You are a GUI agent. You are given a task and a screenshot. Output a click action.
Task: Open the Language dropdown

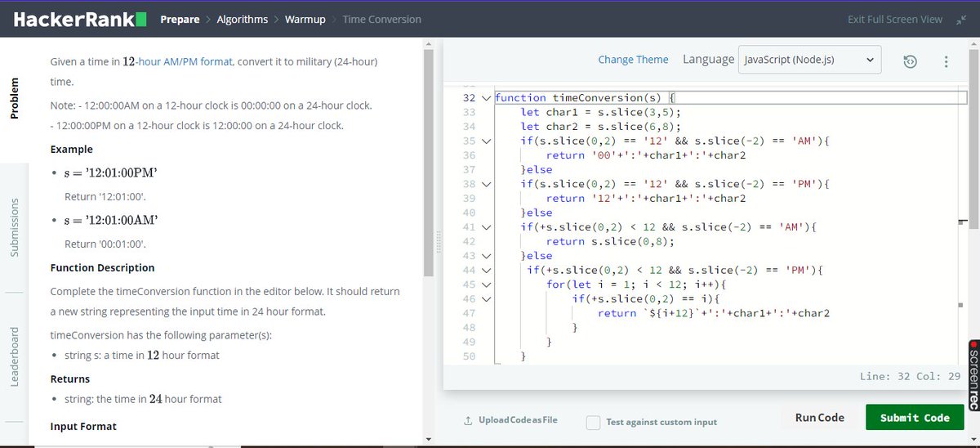click(810, 60)
